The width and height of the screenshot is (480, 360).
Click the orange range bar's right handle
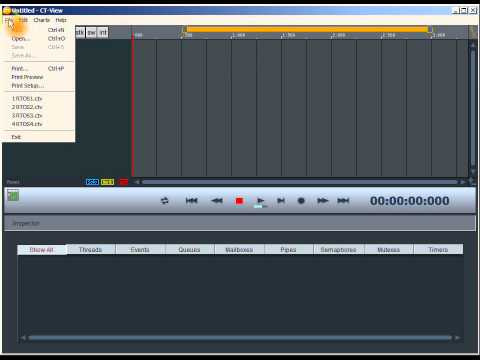pyautogui.click(x=430, y=30)
